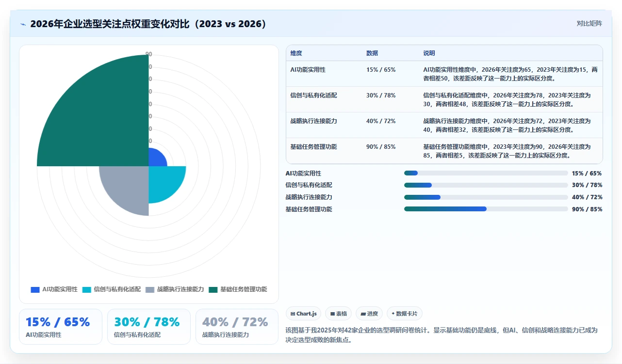Click the Chart.js tag chip
622x364 pixels.
point(303,314)
